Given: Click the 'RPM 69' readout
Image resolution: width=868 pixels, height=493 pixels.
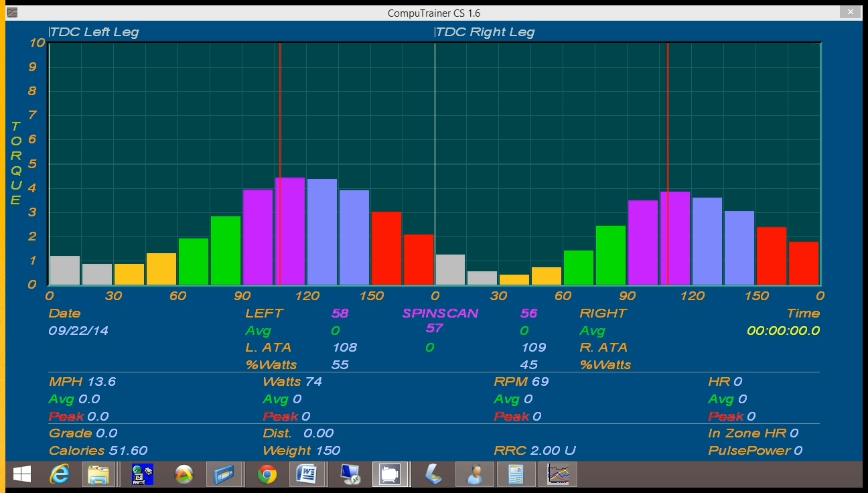Looking at the screenshot, I should 522,382.
